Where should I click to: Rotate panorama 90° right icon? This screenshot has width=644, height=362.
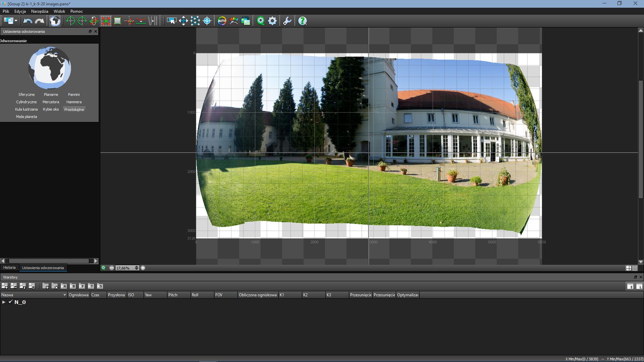point(82,21)
